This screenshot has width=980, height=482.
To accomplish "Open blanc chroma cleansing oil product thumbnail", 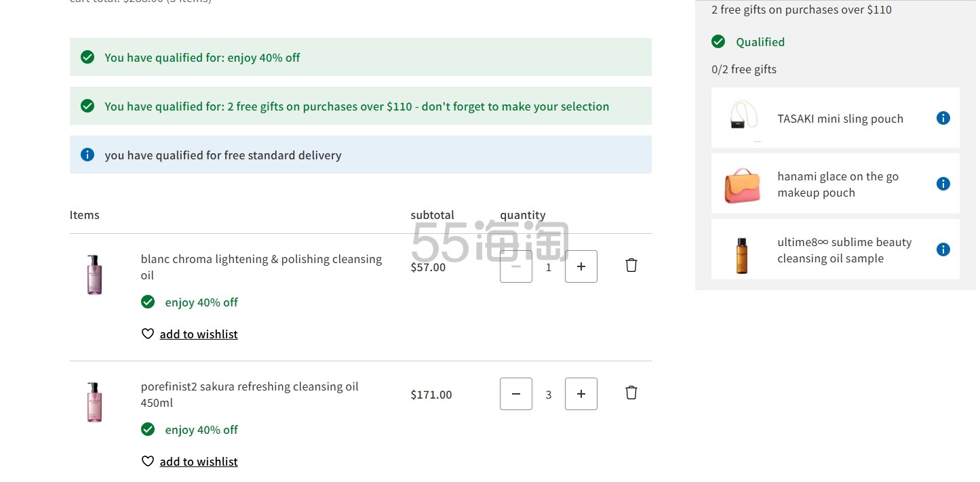I will coord(94,275).
